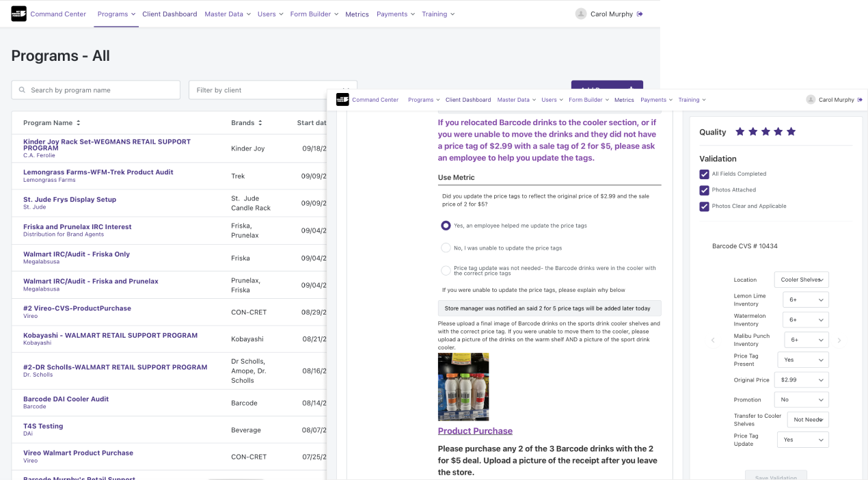Open Training menu in the front window
The width and height of the screenshot is (868, 480).
click(692, 100)
